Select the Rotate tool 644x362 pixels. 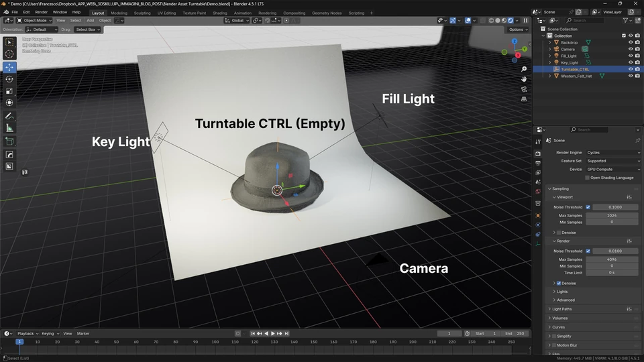[x=9, y=79]
